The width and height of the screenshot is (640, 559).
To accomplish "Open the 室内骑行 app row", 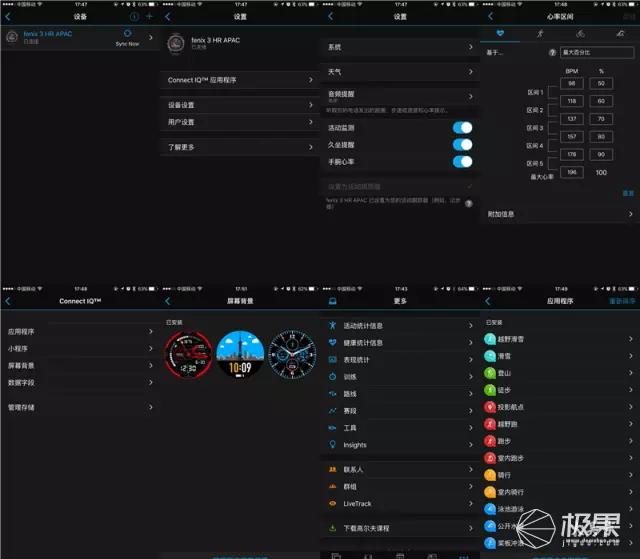I will coord(560,492).
